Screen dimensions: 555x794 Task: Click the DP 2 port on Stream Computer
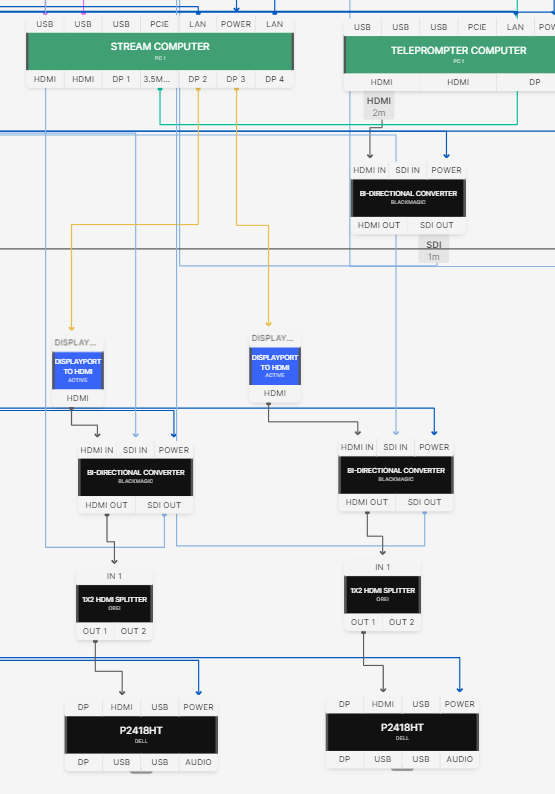(x=198, y=79)
